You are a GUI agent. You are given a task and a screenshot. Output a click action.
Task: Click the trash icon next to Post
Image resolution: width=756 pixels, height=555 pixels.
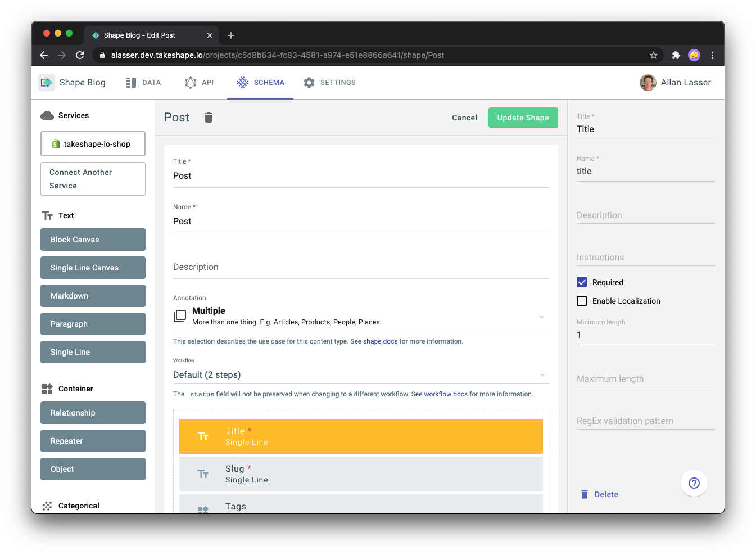209,118
